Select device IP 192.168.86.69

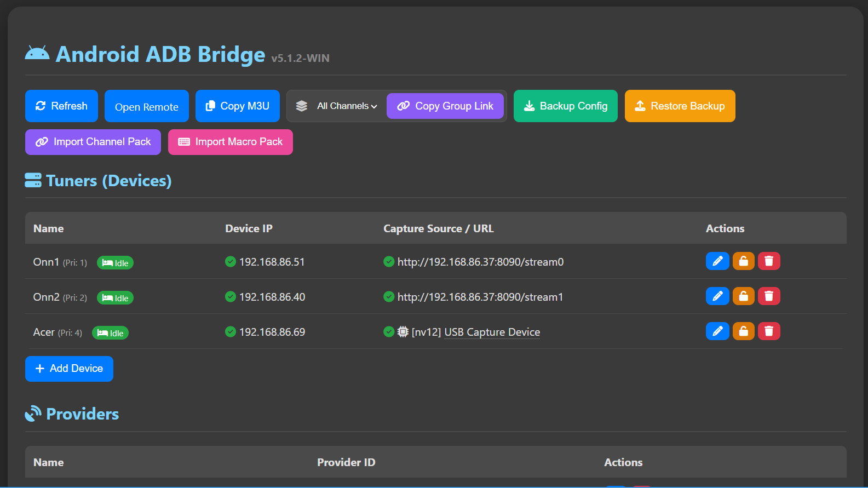click(x=272, y=332)
